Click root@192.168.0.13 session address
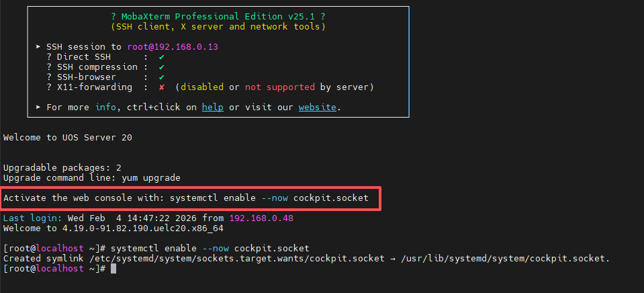Screen dimensions: 644x293 pos(173,47)
